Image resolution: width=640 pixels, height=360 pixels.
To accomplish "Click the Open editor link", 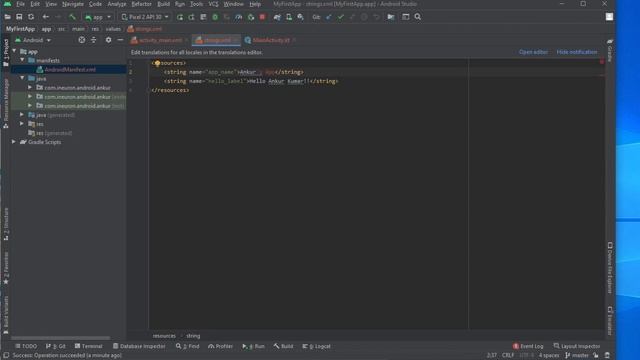I will (x=533, y=52).
